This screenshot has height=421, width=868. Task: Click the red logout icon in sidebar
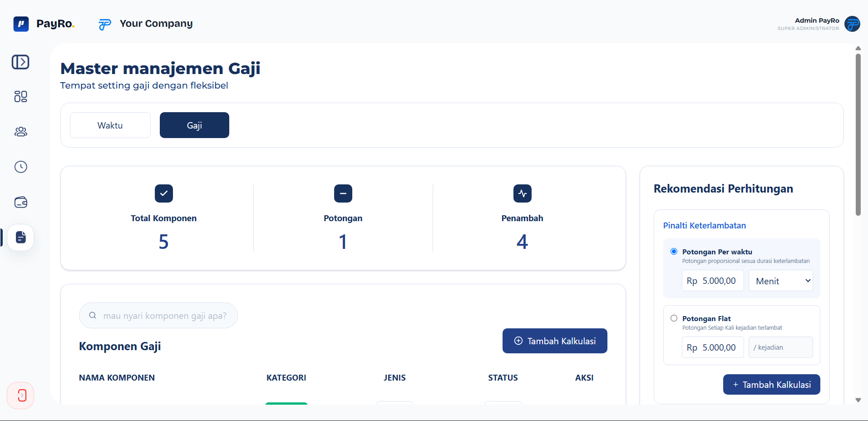20,396
